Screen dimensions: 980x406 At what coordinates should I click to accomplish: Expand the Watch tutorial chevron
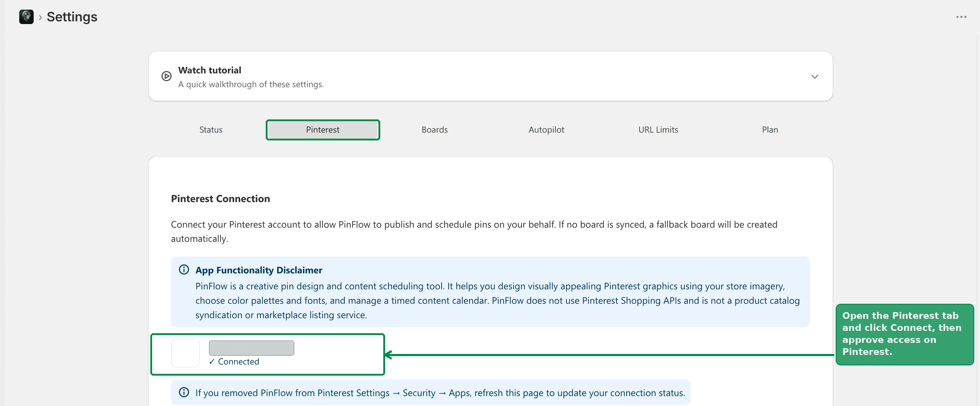pyautogui.click(x=814, y=76)
